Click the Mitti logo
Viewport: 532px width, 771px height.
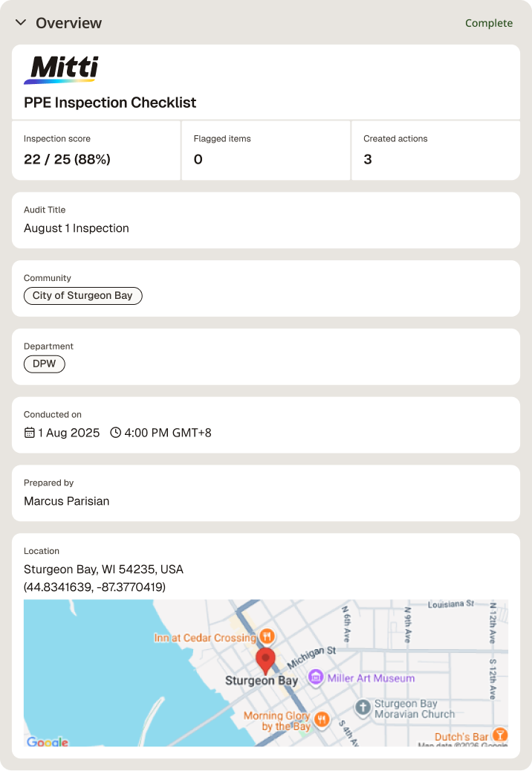coord(61,69)
